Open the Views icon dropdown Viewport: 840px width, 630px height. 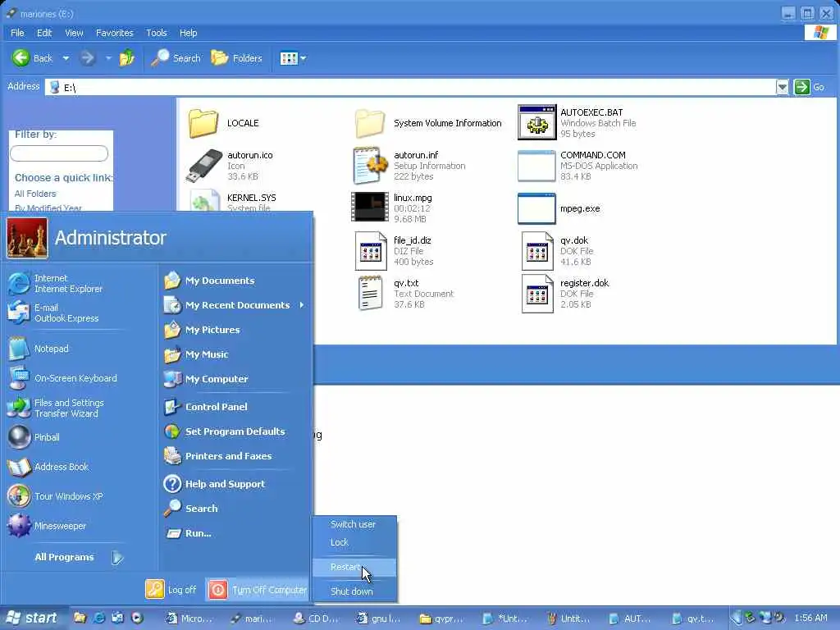(x=293, y=58)
